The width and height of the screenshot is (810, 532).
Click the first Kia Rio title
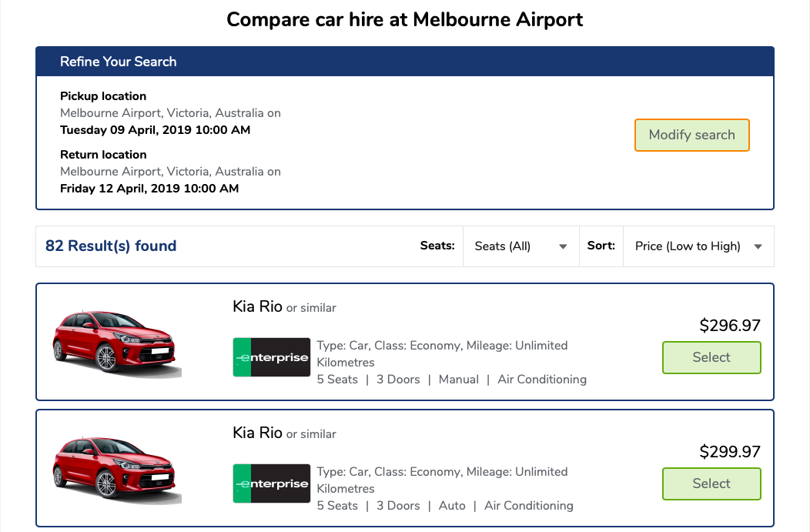pos(258,306)
